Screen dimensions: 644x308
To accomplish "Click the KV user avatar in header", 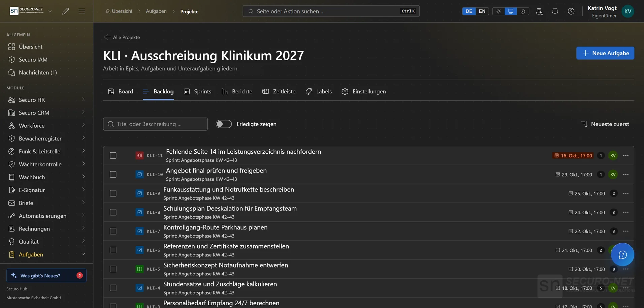I will [x=628, y=11].
